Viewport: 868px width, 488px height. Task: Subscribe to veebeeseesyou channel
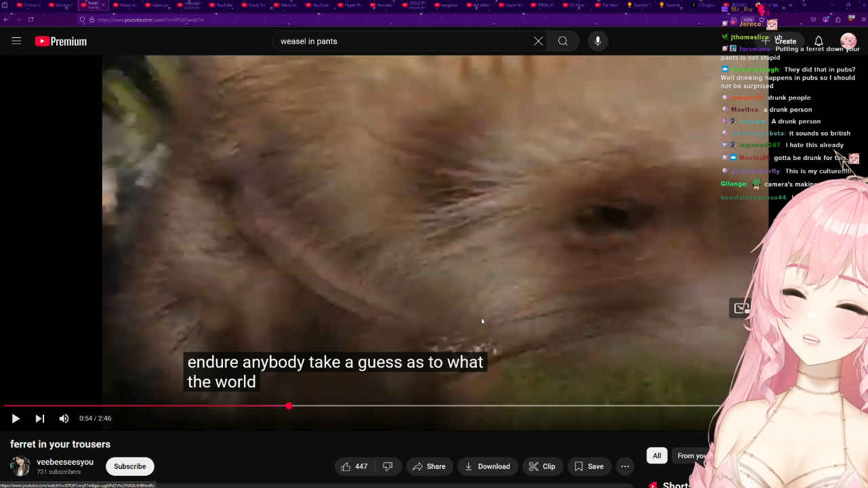click(129, 466)
